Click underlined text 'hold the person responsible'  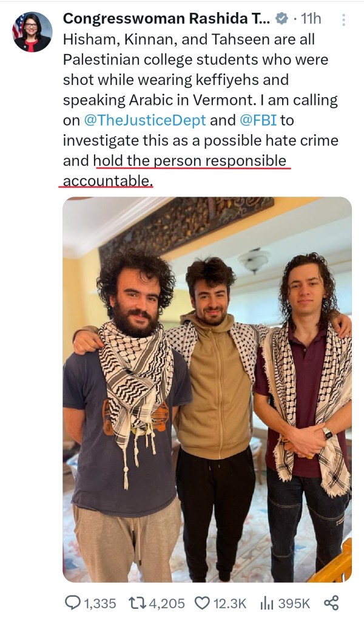point(189,160)
